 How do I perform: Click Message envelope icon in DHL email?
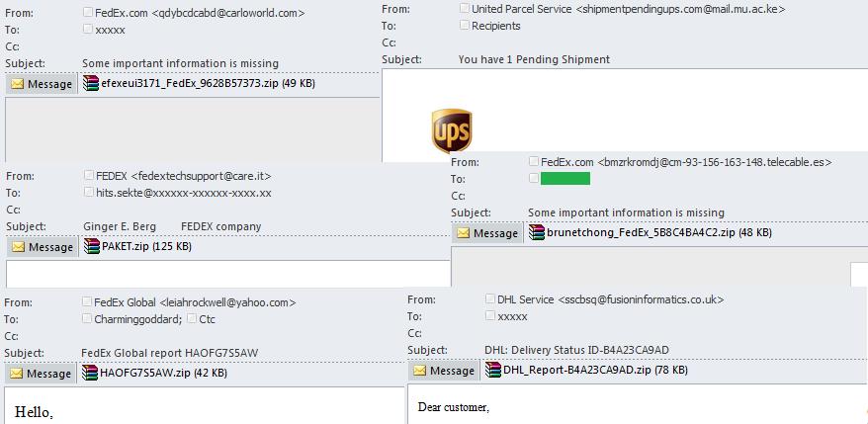click(x=420, y=371)
